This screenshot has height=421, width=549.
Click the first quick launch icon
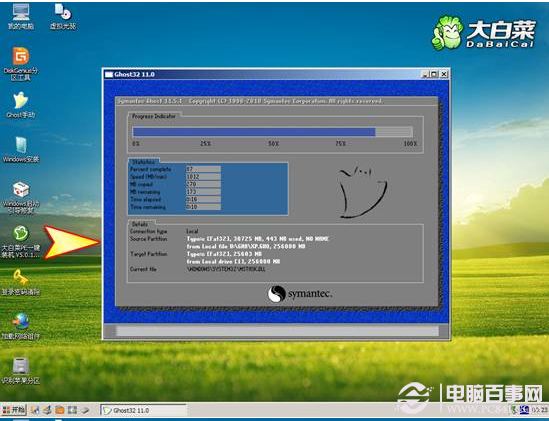coord(35,410)
